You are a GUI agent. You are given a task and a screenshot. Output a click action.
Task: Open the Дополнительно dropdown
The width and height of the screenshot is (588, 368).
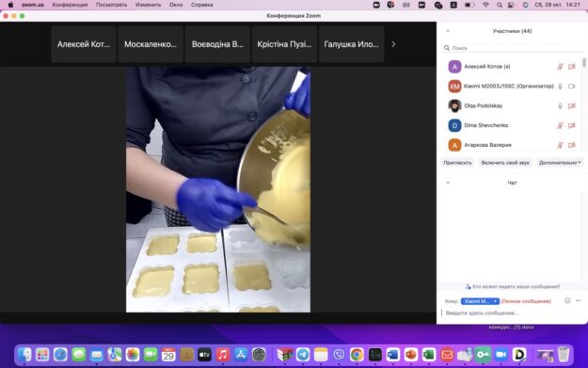[x=560, y=163]
